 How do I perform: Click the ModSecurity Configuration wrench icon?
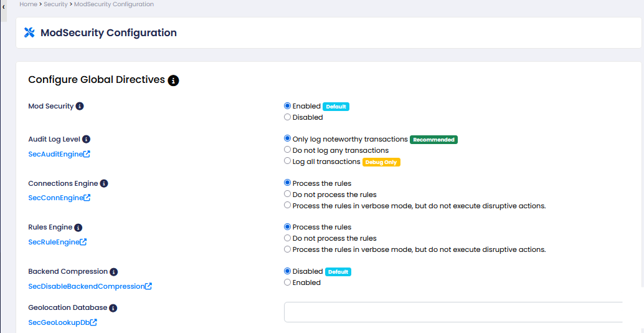(x=29, y=33)
